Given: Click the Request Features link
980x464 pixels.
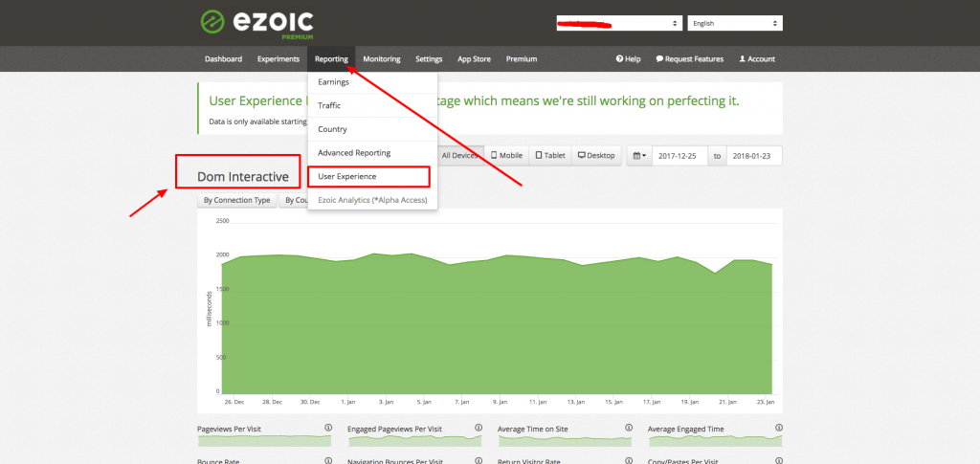Looking at the screenshot, I should [x=689, y=59].
